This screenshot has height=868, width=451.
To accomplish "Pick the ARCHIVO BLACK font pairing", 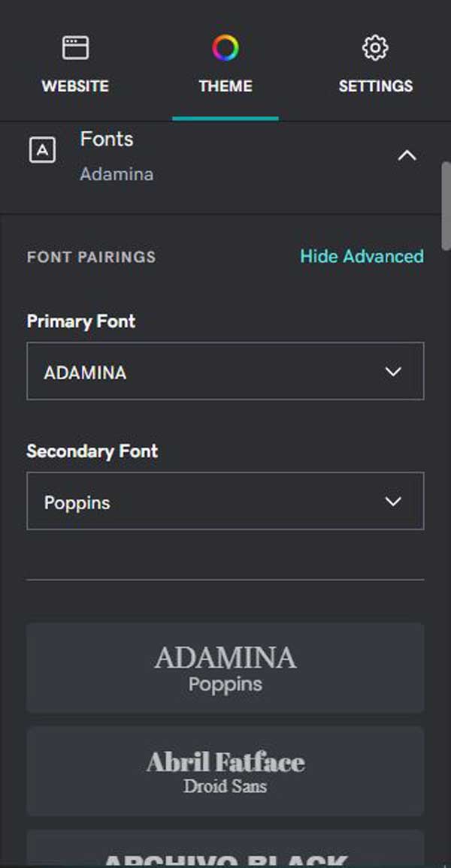I will click(x=225, y=852).
